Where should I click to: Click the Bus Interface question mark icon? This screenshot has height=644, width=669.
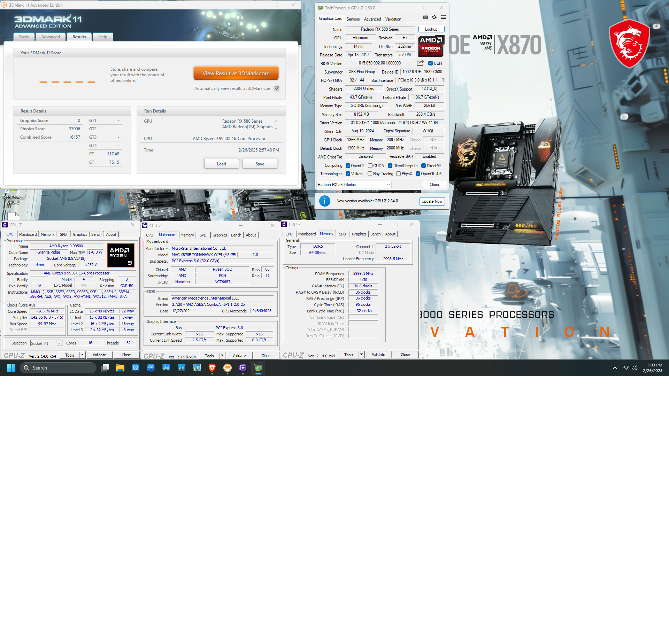coord(443,80)
